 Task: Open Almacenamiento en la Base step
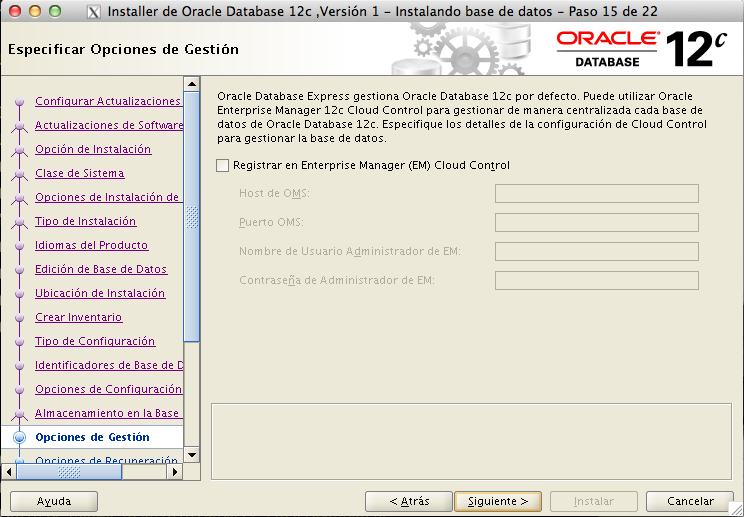(x=107, y=413)
